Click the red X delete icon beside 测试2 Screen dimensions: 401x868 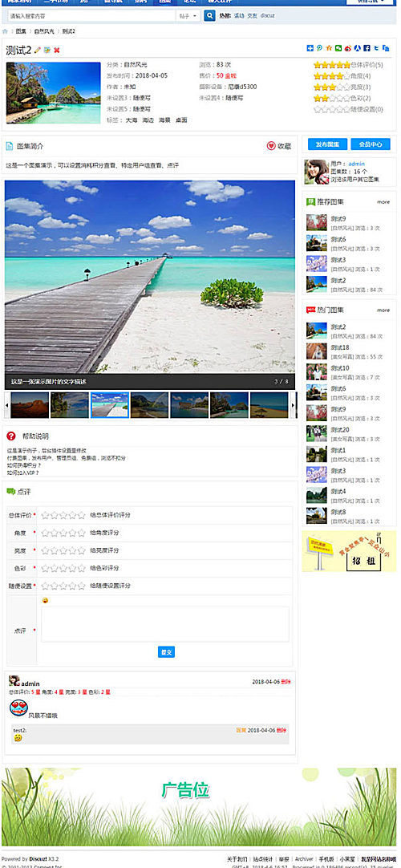coord(56,51)
